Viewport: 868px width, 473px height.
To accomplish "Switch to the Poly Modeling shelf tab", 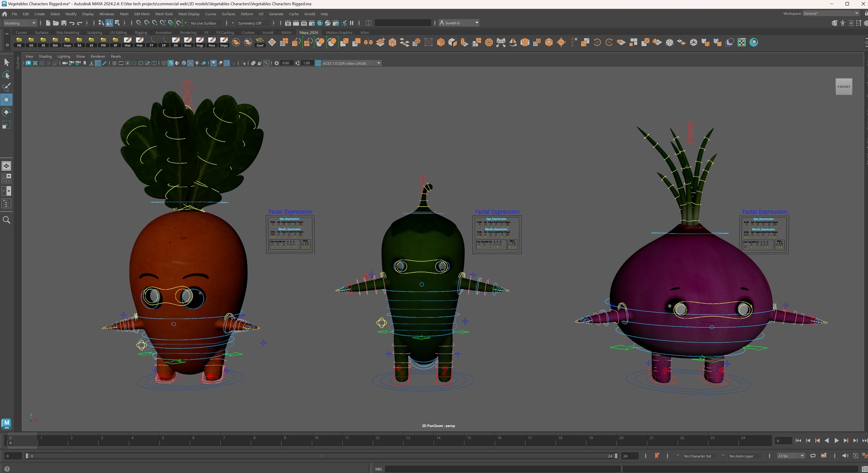I will [x=67, y=33].
